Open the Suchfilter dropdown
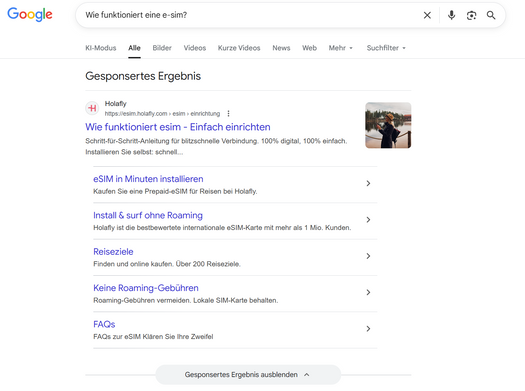 (386, 48)
